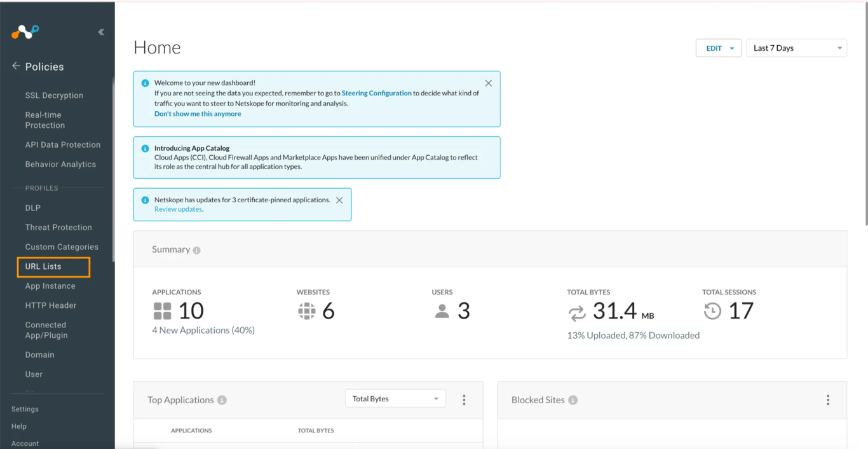Open Custom Categories

[x=62, y=247]
